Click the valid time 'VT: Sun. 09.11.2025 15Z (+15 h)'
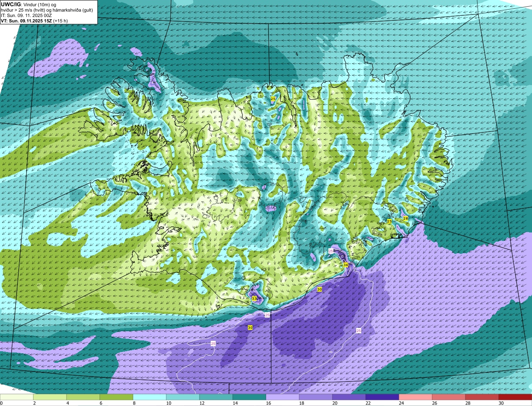Image resolution: width=532 pixels, height=406 pixels. tap(34, 21)
